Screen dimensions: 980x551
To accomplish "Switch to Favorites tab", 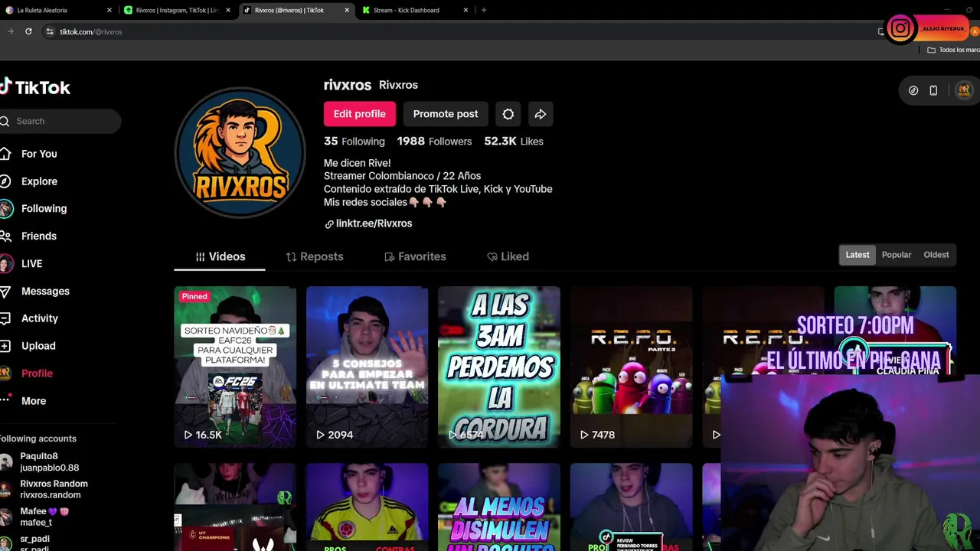I will pos(415,256).
